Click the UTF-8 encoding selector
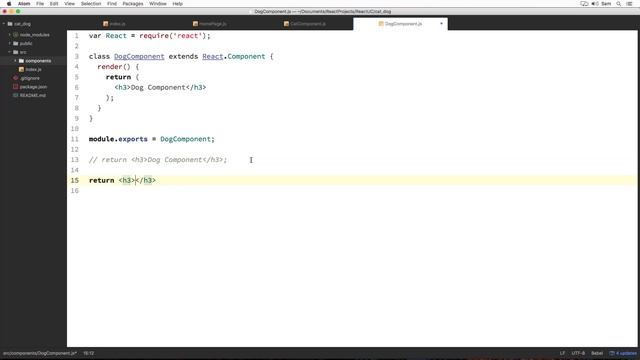 tap(578, 353)
